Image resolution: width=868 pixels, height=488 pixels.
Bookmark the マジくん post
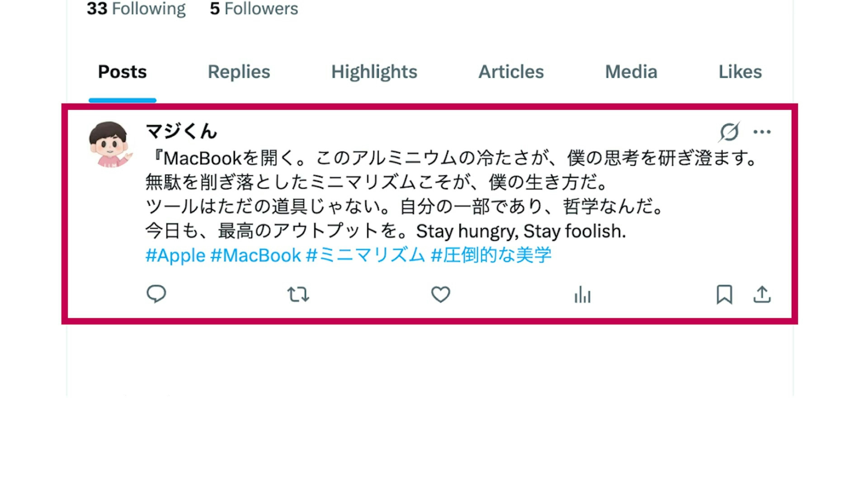(724, 295)
